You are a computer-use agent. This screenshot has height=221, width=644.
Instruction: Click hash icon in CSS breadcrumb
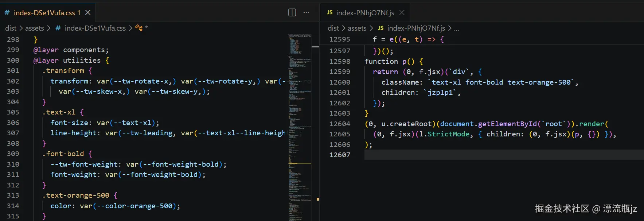(x=58, y=28)
